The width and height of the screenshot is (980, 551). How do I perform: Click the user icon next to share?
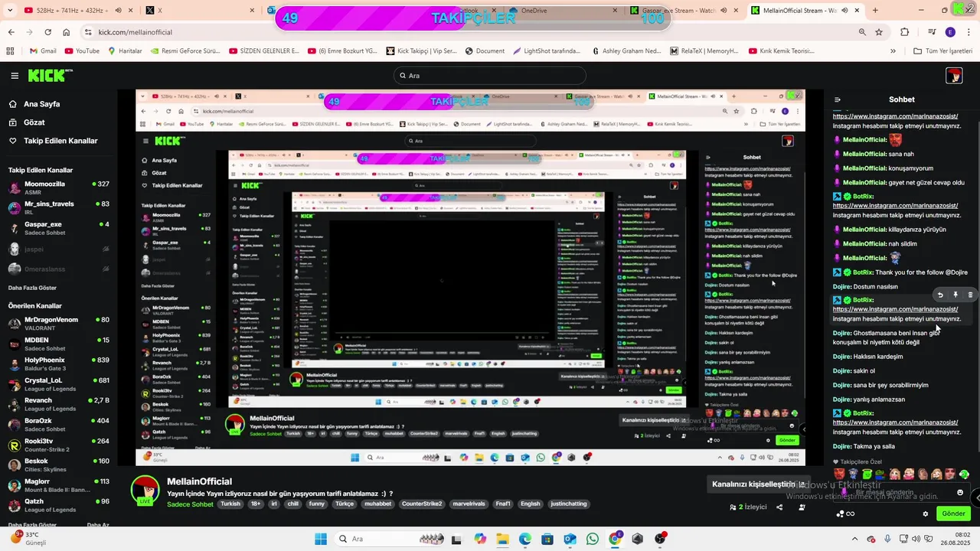pos(802,507)
